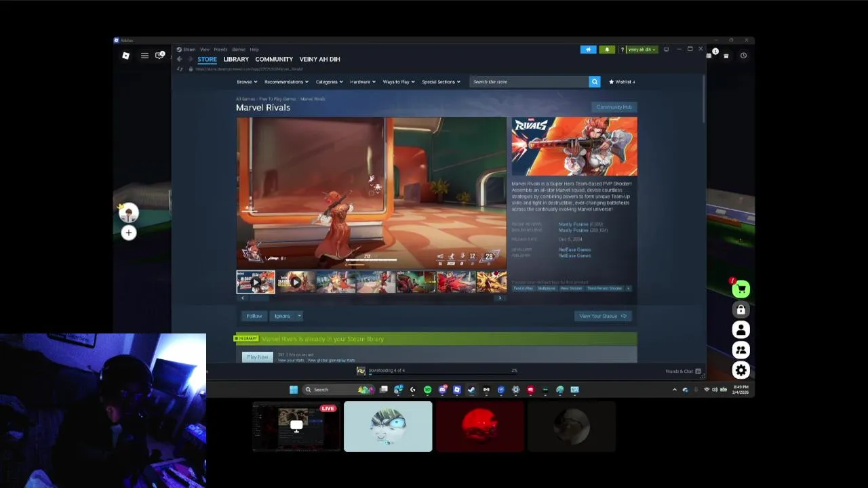Viewport: 868px width, 488px height.
Task: Open the veiny ah dih account dropdown
Action: [x=642, y=49]
